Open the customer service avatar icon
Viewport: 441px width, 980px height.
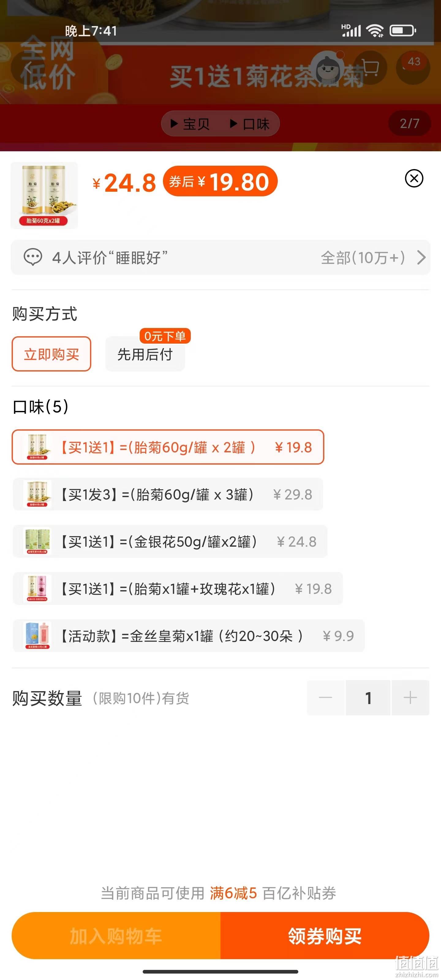(x=328, y=68)
